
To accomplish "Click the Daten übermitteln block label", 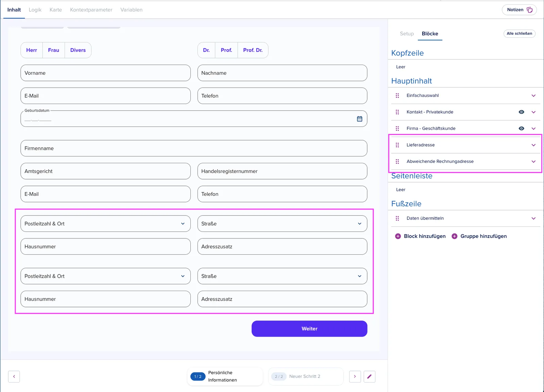I will tap(425, 218).
